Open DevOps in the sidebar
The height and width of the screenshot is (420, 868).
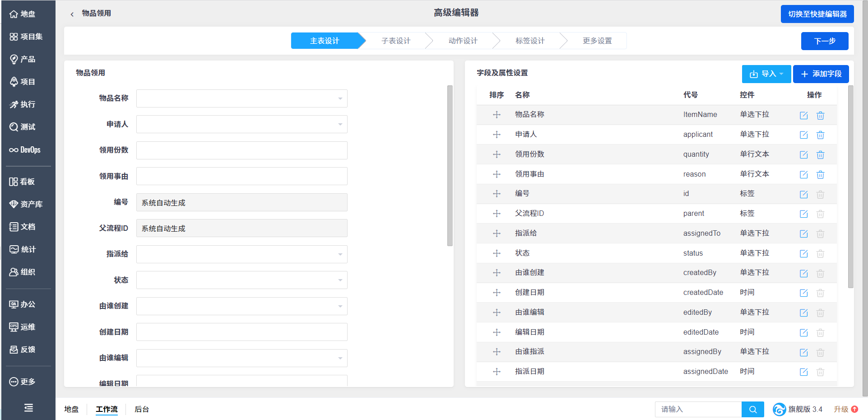26,150
